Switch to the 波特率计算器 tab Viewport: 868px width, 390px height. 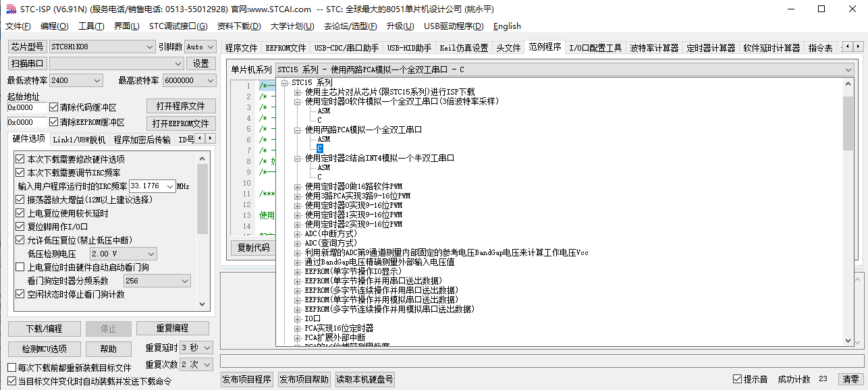point(654,48)
